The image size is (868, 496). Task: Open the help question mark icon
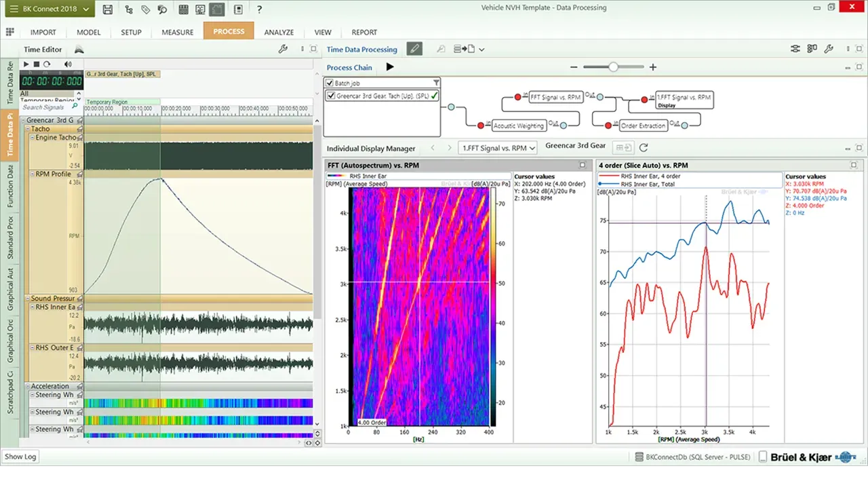tap(258, 9)
